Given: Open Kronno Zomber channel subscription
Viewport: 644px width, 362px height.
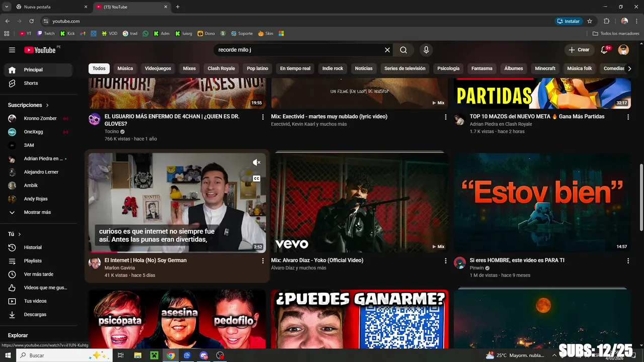Looking at the screenshot, I should pos(38,119).
